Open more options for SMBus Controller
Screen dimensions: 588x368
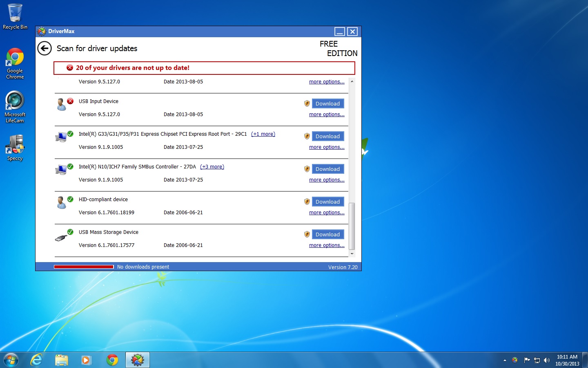(327, 180)
